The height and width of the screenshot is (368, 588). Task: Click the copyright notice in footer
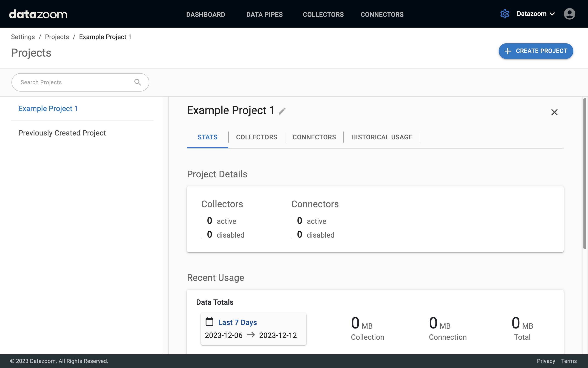pos(59,361)
